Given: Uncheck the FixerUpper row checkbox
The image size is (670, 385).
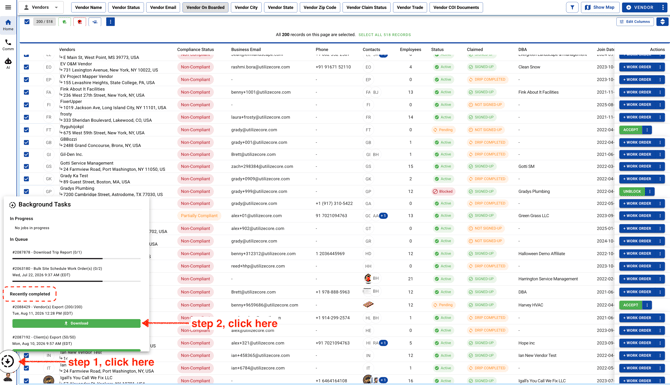Looking at the screenshot, I should pos(26,105).
